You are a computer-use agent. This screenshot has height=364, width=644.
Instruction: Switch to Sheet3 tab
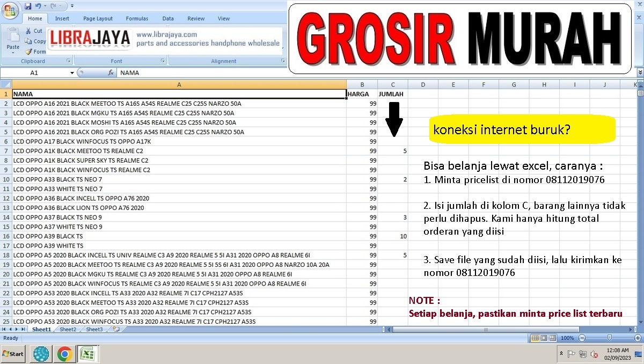[94, 329]
